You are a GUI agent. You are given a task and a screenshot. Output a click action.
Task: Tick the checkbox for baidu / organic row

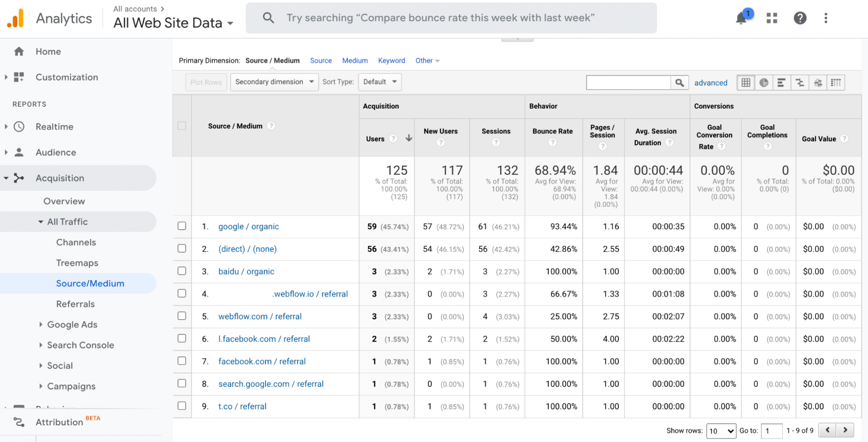pyautogui.click(x=182, y=271)
